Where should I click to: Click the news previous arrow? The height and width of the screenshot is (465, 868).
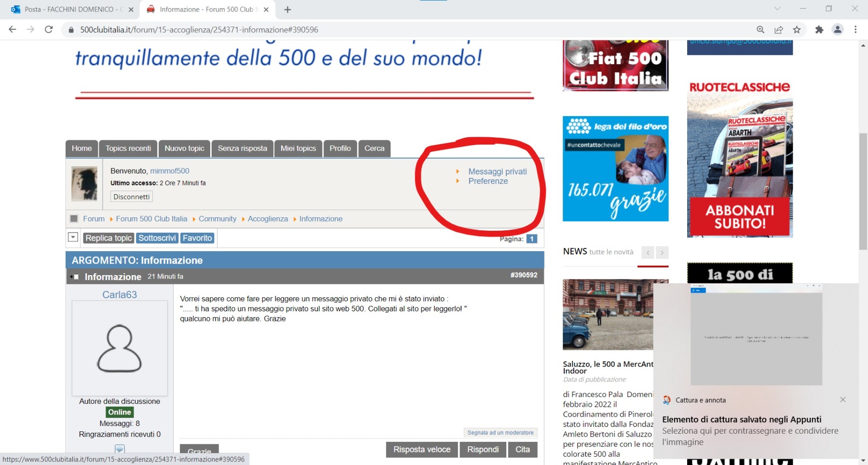click(x=648, y=252)
